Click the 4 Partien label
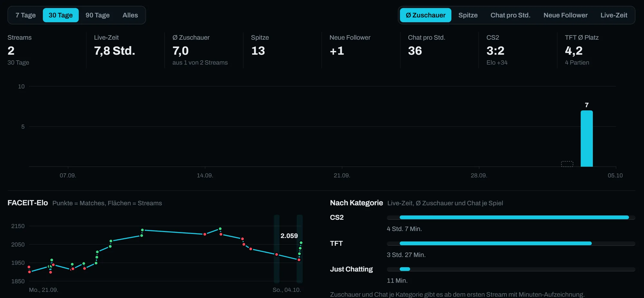Viewport: 644px width, 298px height. click(577, 62)
